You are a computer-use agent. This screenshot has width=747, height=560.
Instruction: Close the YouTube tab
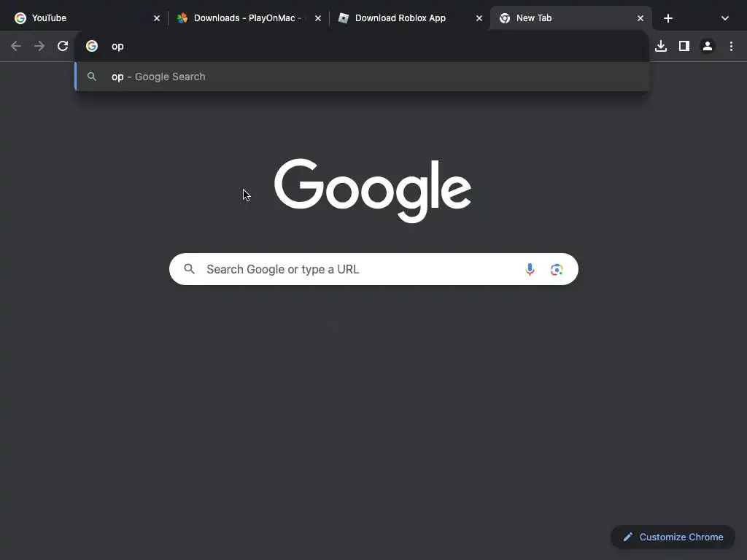(x=157, y=18)
